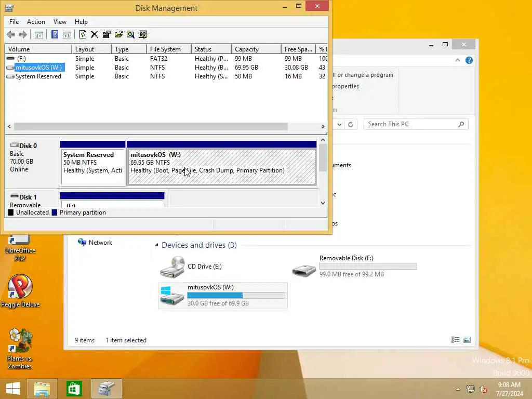Collapse the Devices and drives group

(156, 245)
